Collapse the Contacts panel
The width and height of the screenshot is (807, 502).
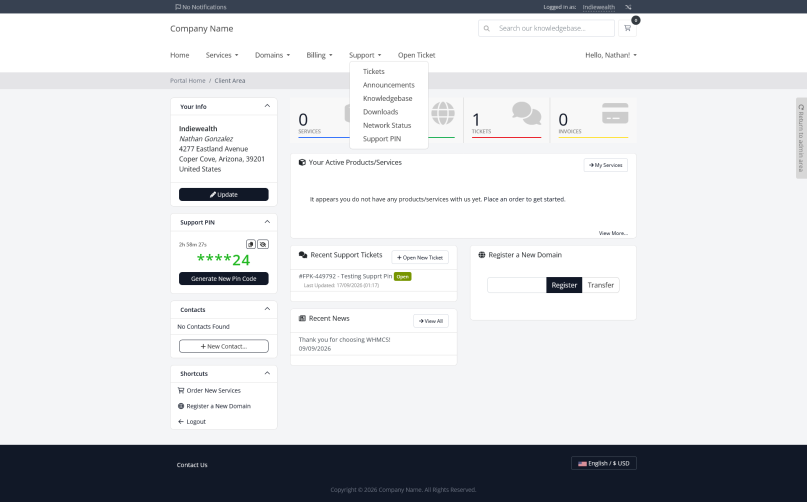(x=267, y=309)
